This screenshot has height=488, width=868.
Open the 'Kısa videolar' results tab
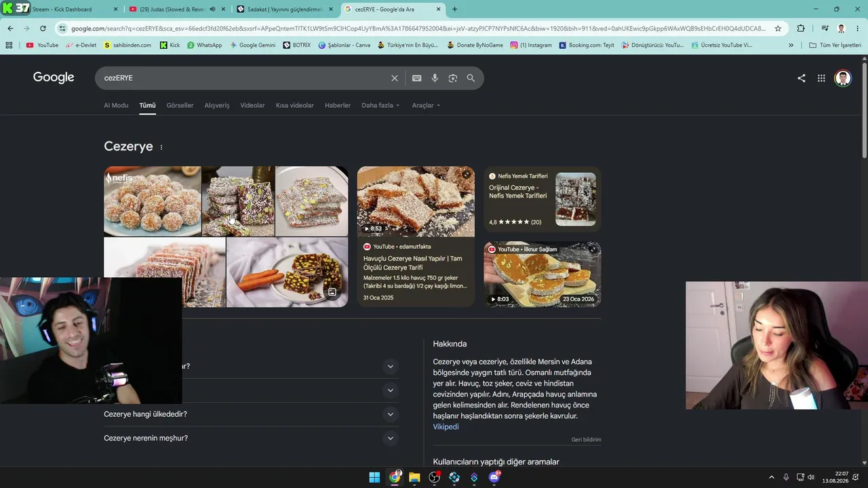coord(295,105)
